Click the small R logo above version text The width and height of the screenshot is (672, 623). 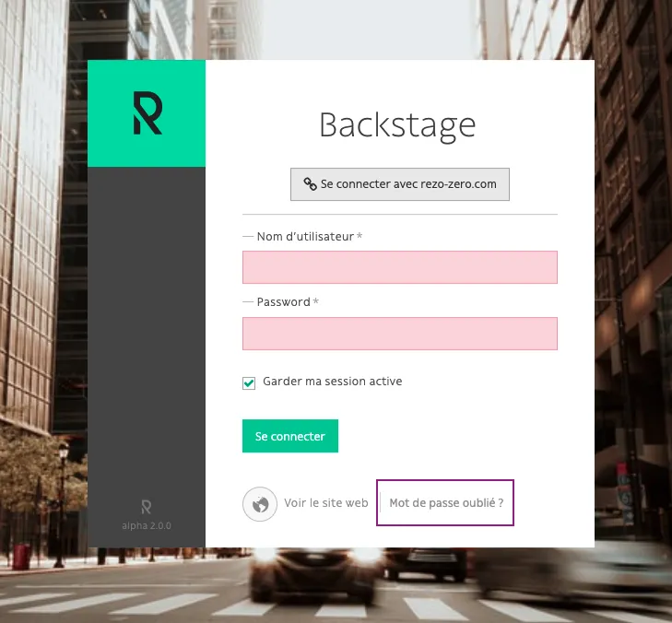point(147,507)
